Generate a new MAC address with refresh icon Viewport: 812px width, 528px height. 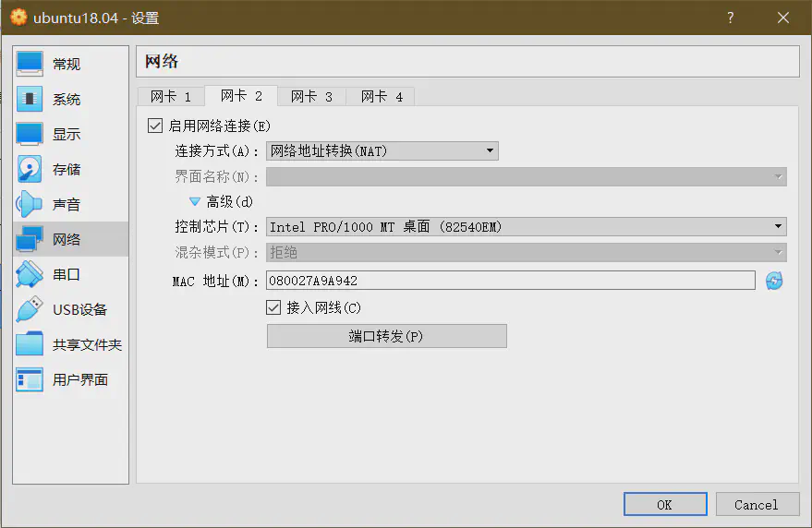click(774, 281)
